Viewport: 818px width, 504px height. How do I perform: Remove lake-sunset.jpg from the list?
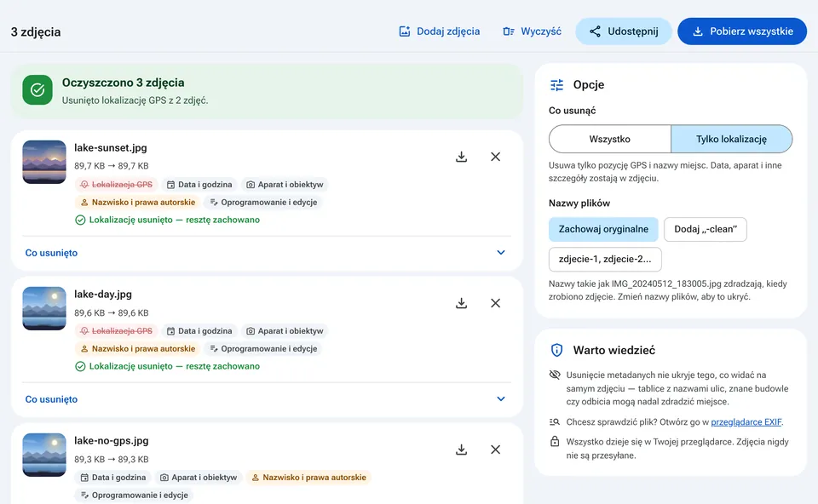(496, 157)
